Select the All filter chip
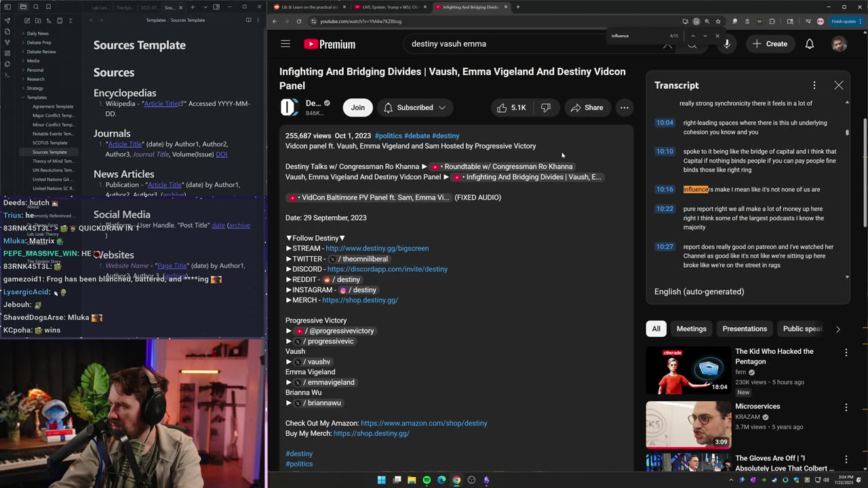 click(656, 329)
